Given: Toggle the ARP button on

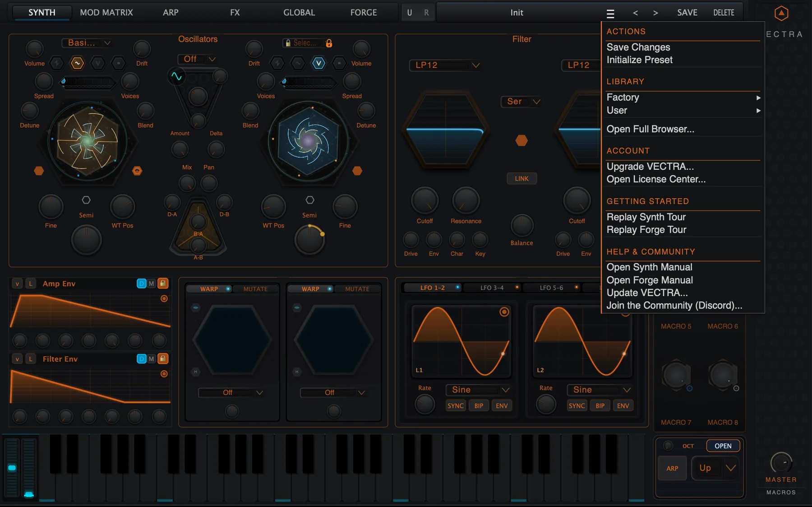Looking at the screenshot, I should point(672,468).
